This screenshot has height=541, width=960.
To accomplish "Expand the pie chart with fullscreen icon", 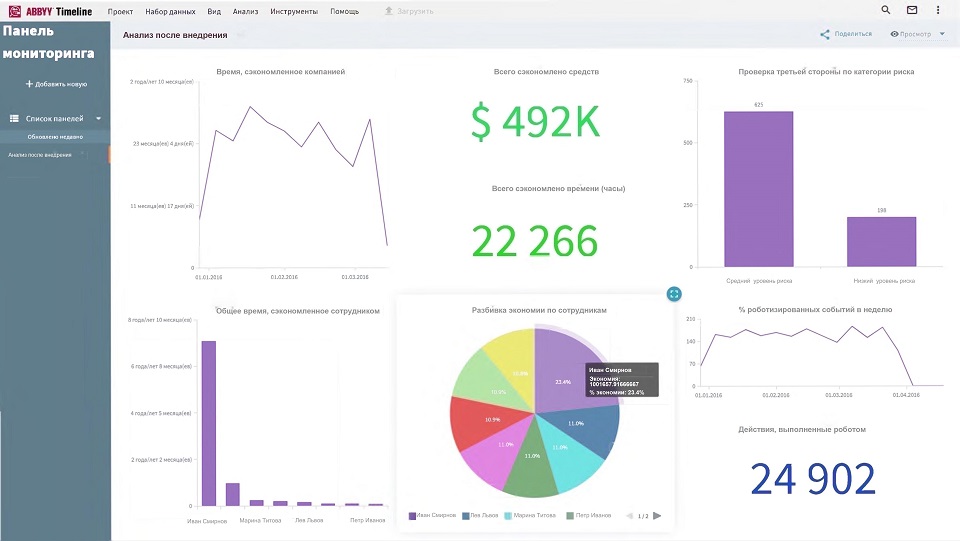I will click(x=673, y=294).
